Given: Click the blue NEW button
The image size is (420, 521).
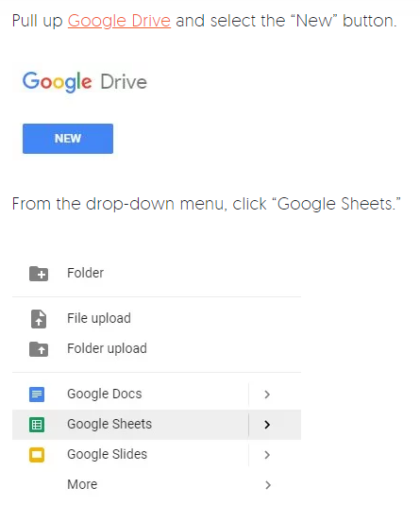Looking at the screenshot, I should click(68, 139).
